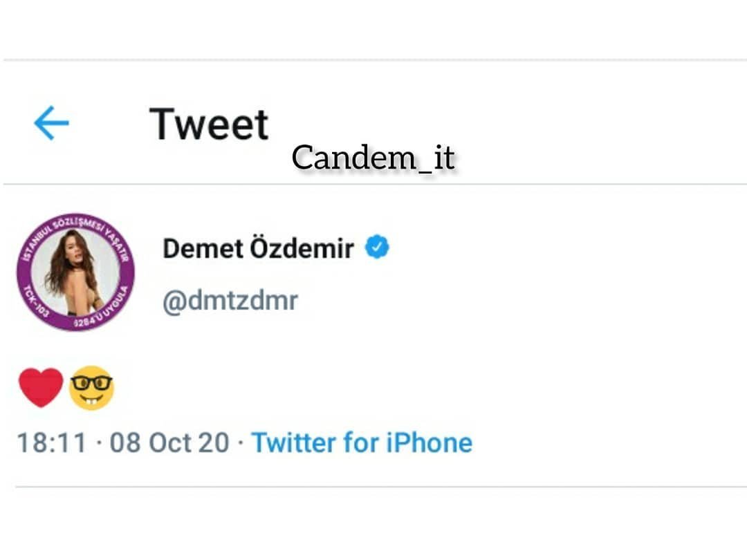This screenshot has width=747, height=560.
Task: Click the empty space right of the emojis
Action: click(x=415, y=387)
